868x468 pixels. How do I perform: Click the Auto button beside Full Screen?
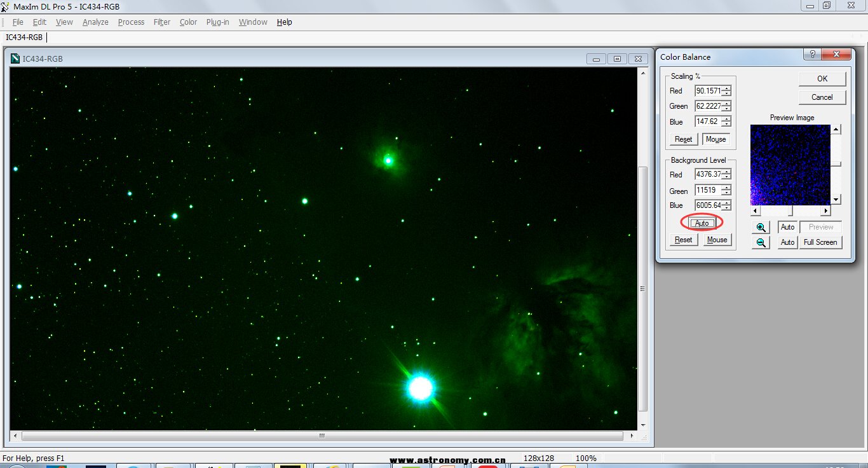[x=787, y=242]
